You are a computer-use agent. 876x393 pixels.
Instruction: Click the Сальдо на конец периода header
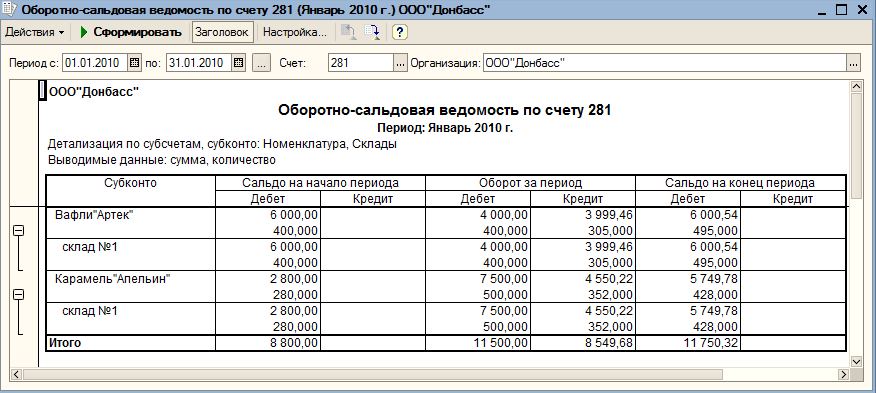click(x=740, y=183)
